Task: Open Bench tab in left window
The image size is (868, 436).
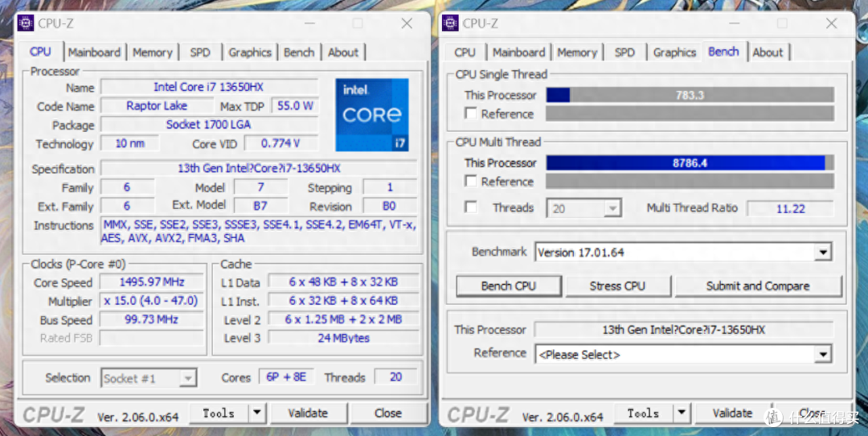Action: tap(299, 52)
